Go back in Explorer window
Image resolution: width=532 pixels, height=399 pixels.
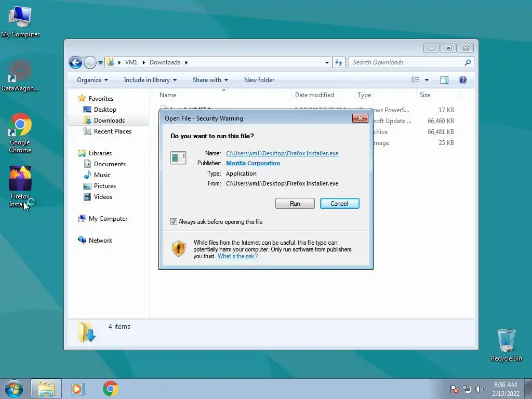[75, 62]
